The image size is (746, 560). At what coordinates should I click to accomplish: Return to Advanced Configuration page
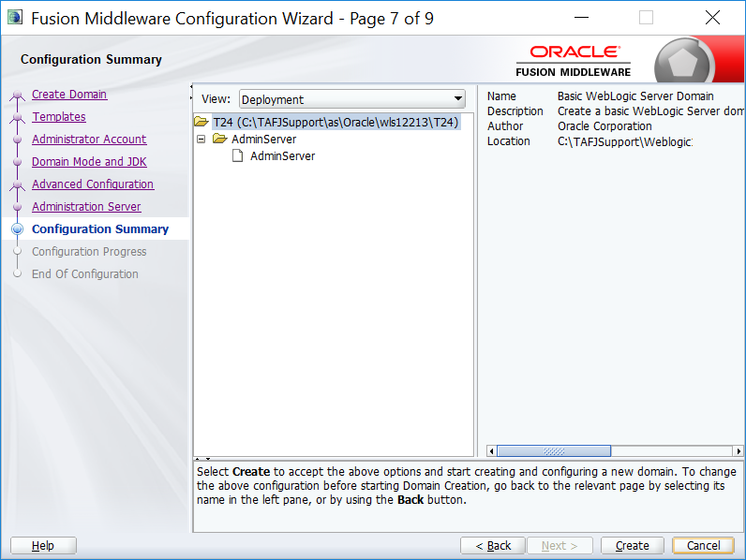[x=93, y=184]
